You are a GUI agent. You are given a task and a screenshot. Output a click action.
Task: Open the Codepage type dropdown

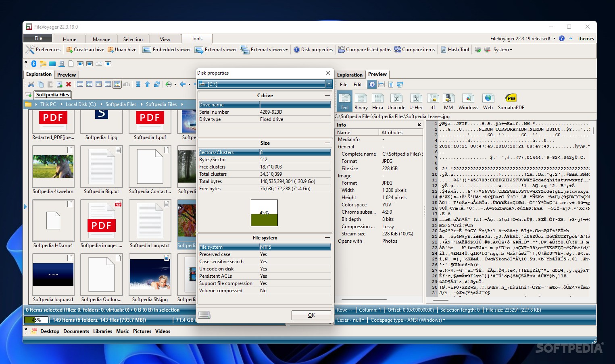point(408,320)
